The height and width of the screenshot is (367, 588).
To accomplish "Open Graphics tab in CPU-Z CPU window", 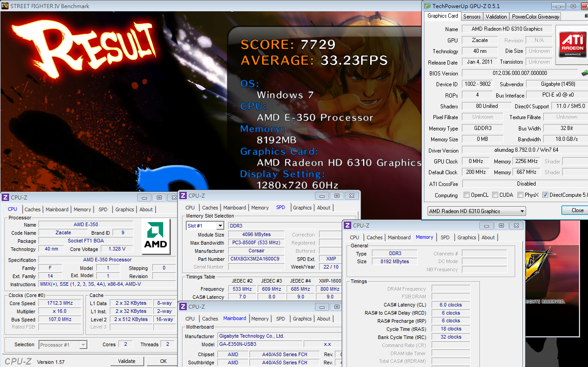I will point(125,209).
